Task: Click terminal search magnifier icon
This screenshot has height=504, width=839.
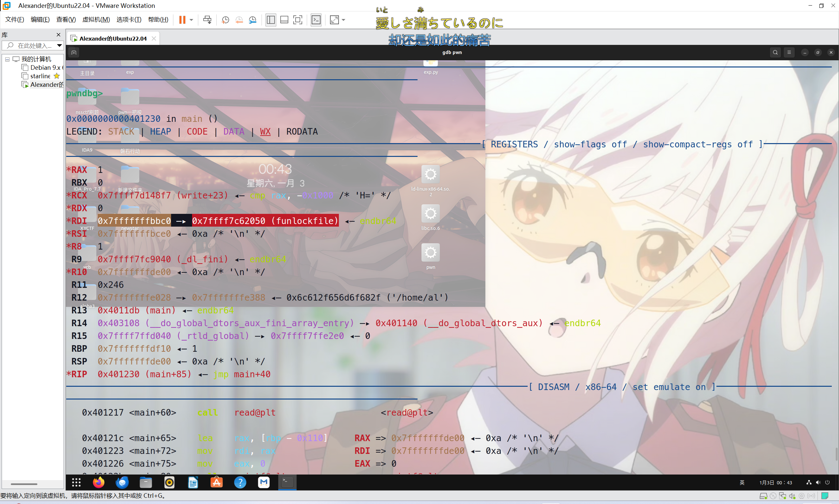Action: [x=775, y=52]
